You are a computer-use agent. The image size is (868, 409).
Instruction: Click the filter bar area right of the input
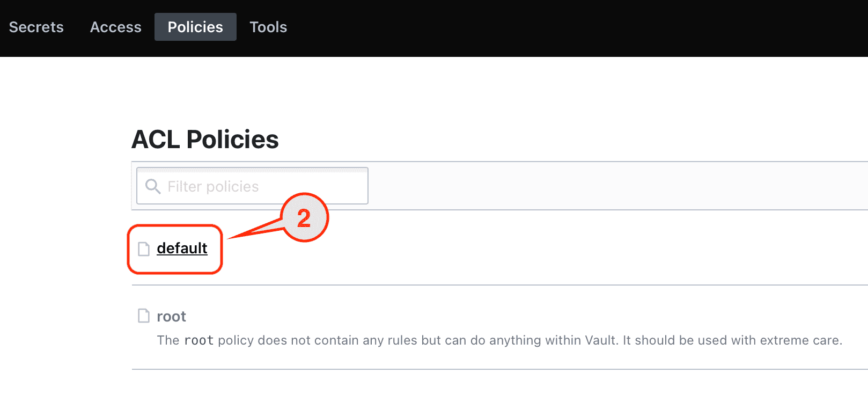pyautogui.click(x=590, y=186)
